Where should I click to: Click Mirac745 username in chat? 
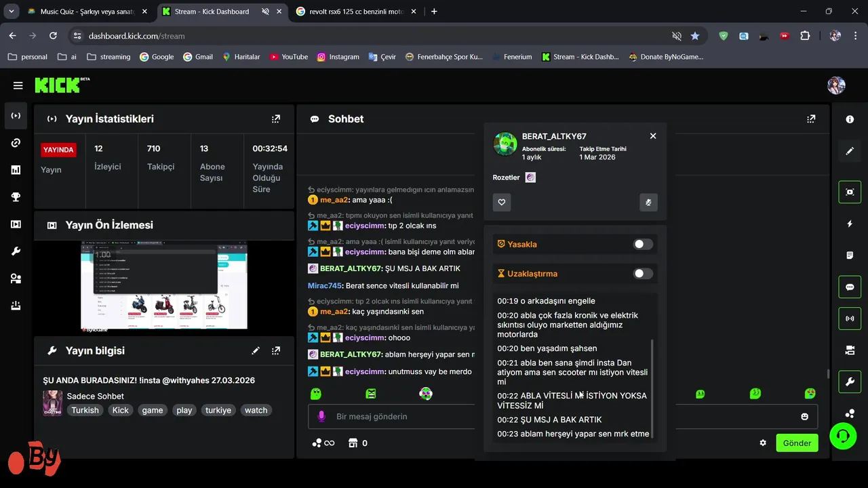[324, 286]
